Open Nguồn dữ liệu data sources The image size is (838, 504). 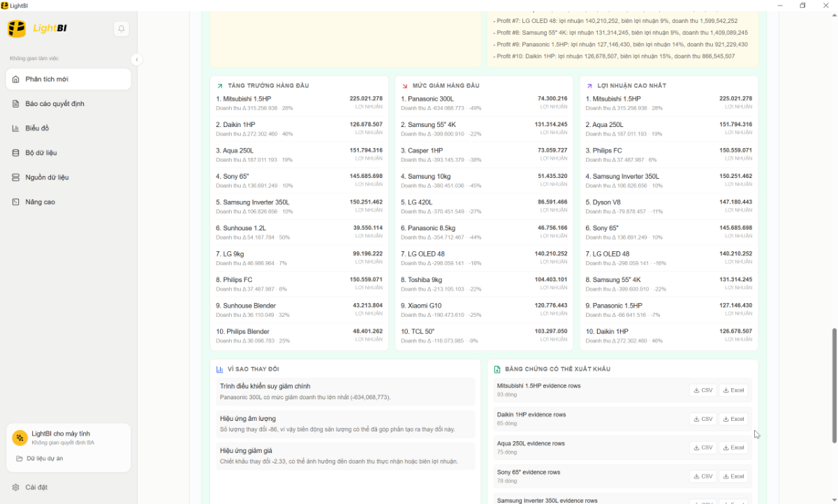pos(68,177)
